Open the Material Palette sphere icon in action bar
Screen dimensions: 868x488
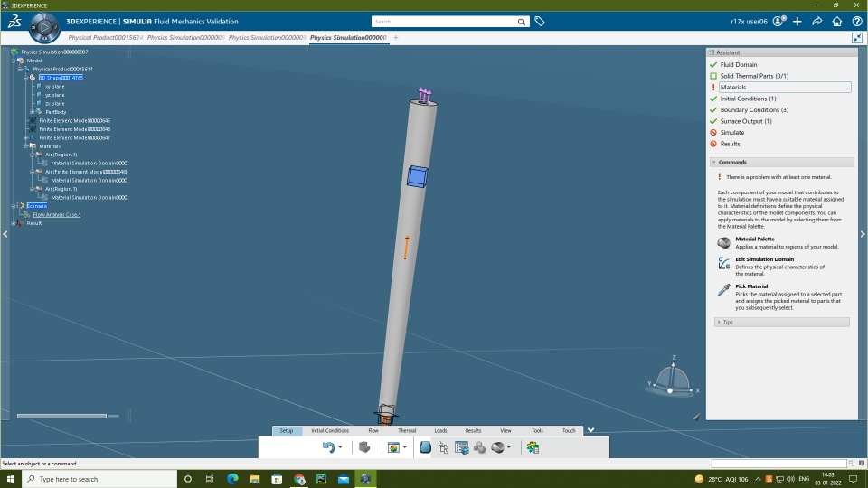[497, 447]
